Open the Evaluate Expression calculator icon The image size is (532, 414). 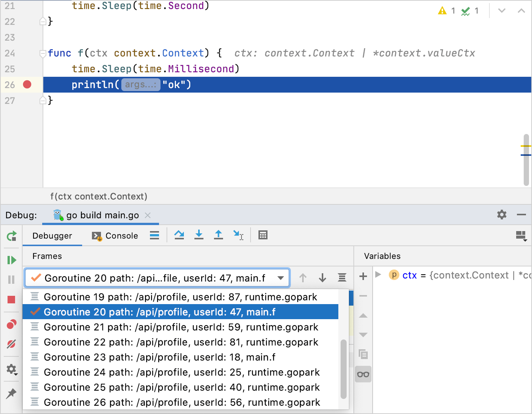[x=263, y=235]
